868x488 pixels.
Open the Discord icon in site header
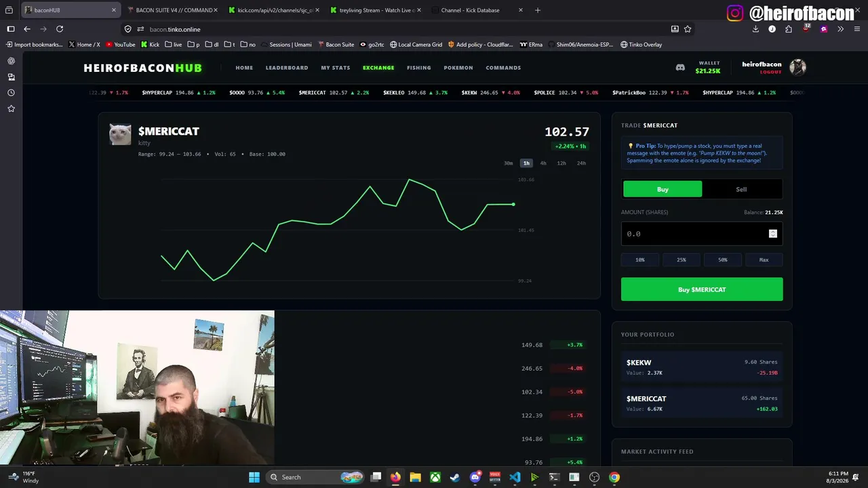pyautogui.click(x=680, y=67)
